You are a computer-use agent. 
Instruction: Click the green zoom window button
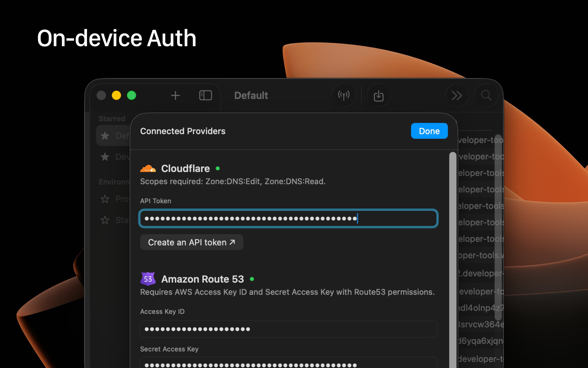(x=131, y=95)
